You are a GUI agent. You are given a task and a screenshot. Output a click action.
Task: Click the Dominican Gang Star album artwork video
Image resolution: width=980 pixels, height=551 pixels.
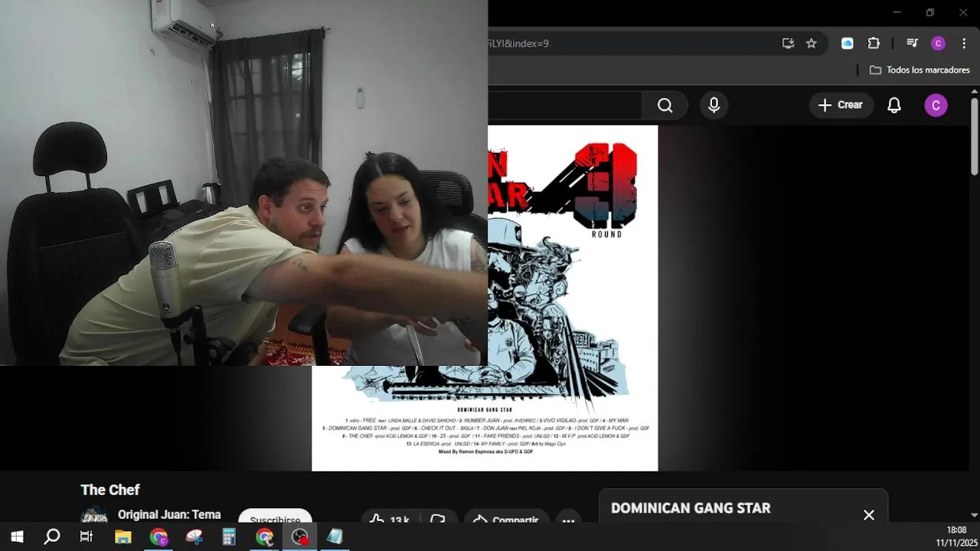pos(485,298)
